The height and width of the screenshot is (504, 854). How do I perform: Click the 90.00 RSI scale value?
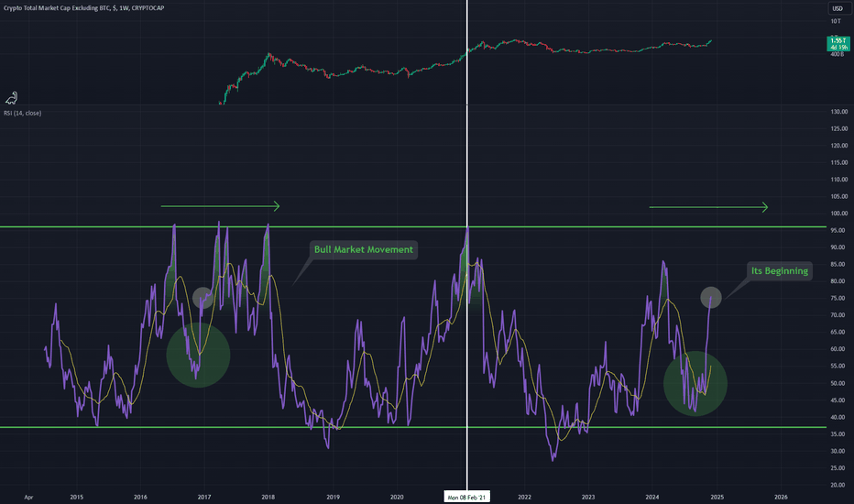point(838,247)
